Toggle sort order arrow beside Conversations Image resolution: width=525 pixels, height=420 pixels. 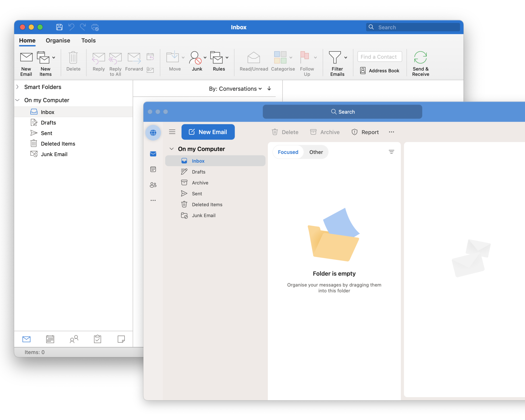[269, 88]
